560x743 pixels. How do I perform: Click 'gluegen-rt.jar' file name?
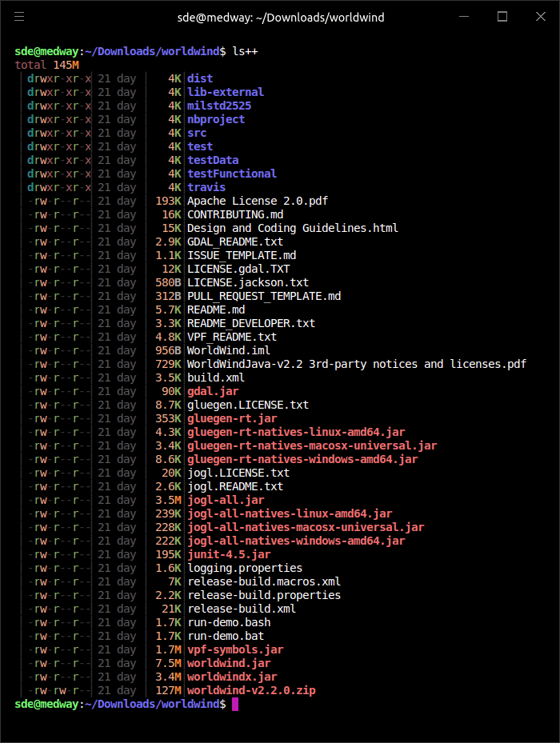232,418
